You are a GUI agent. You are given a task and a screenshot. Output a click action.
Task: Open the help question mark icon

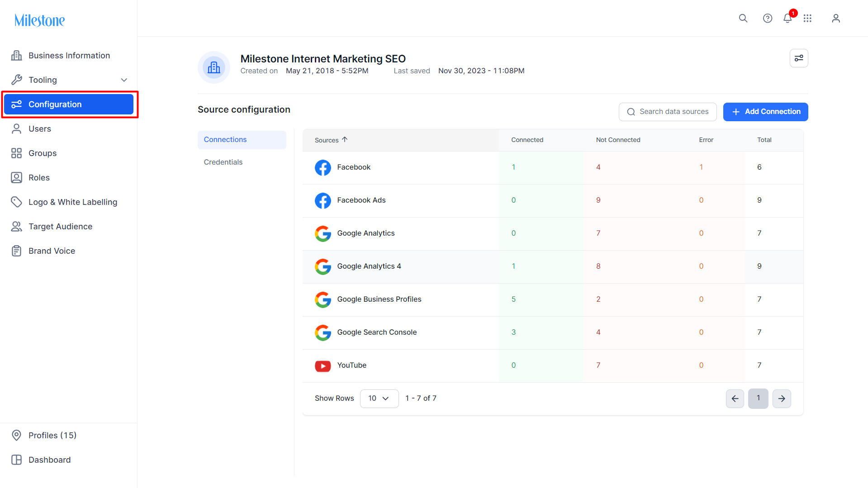pyautogui.click(x=768, y=18)
